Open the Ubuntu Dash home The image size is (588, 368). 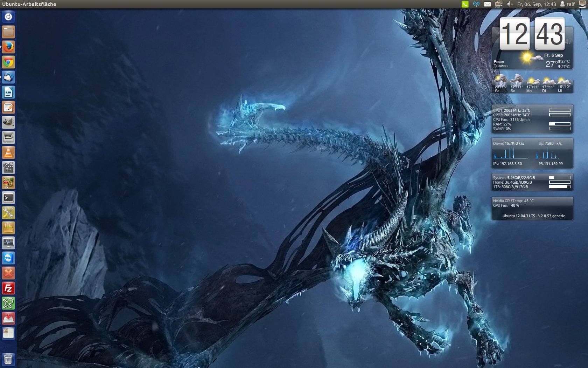[x=8, y=17]
